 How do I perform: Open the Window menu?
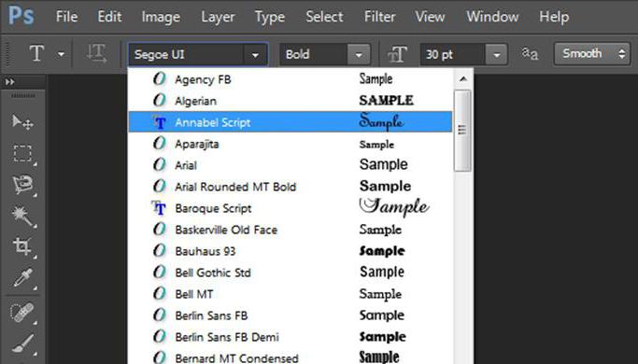(492, 17)
